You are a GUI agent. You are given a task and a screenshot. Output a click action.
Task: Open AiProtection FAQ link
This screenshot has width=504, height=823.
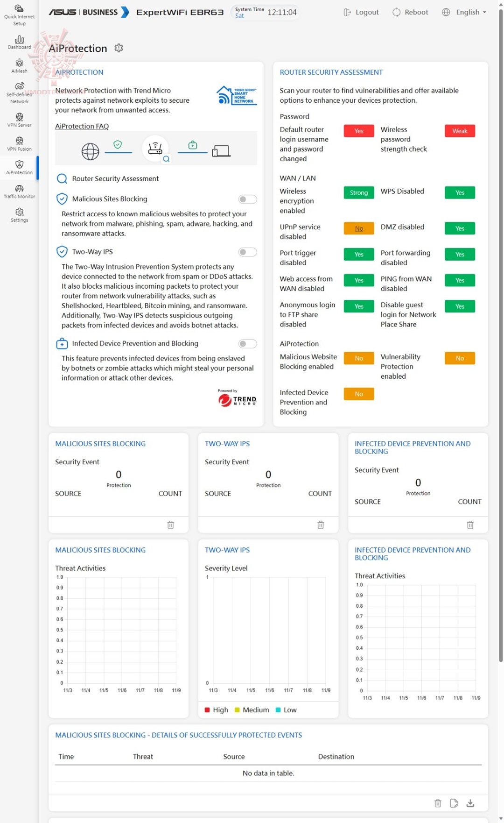82,126
